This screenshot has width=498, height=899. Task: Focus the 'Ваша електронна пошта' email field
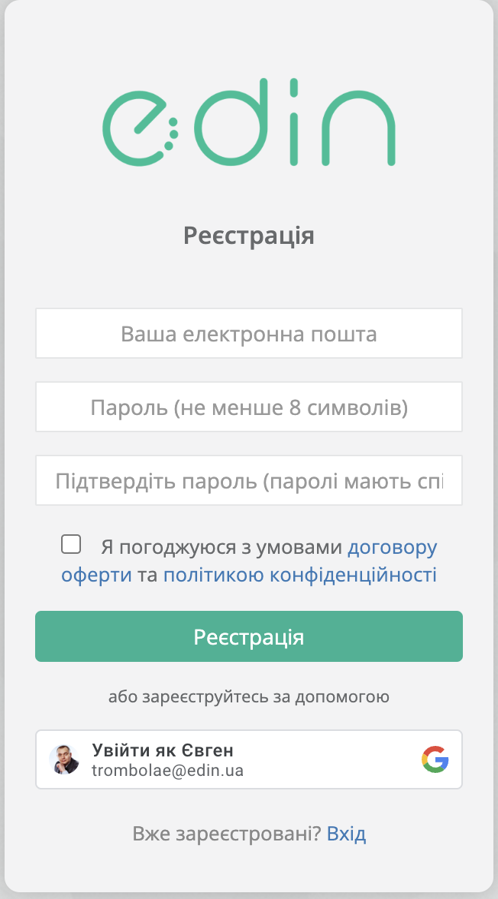click(249, 333)
